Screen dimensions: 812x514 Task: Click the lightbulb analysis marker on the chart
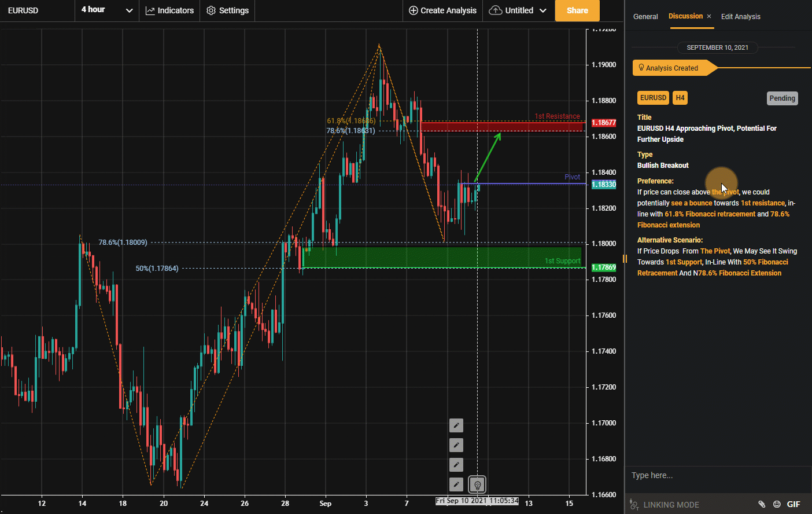(477, 484)
